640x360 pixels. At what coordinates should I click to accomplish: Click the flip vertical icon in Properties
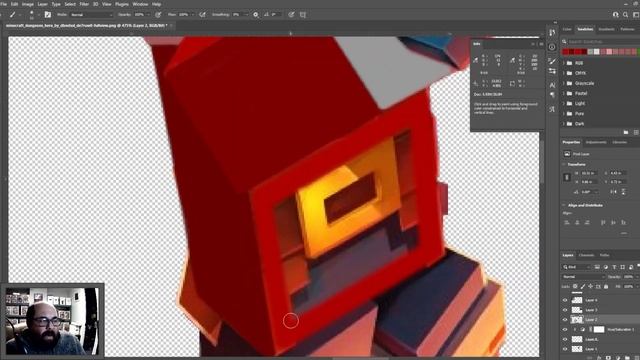[623, 191]
